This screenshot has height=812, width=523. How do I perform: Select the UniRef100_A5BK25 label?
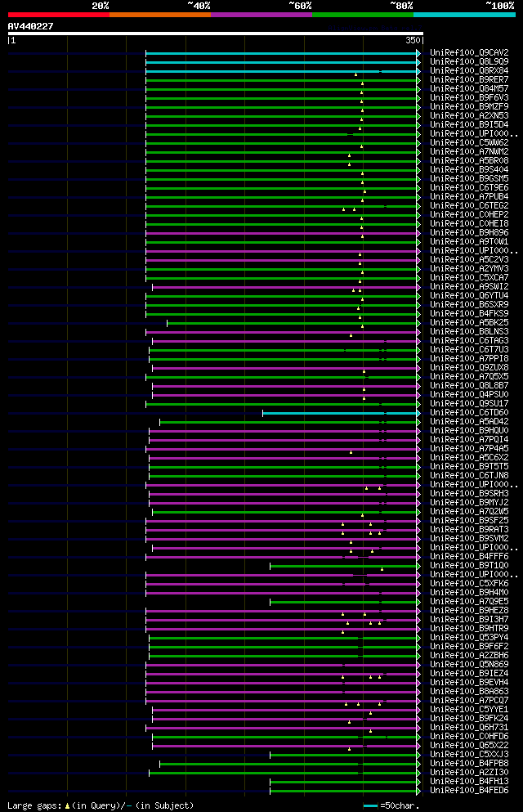pyautogui.click(x=469, y=323)
